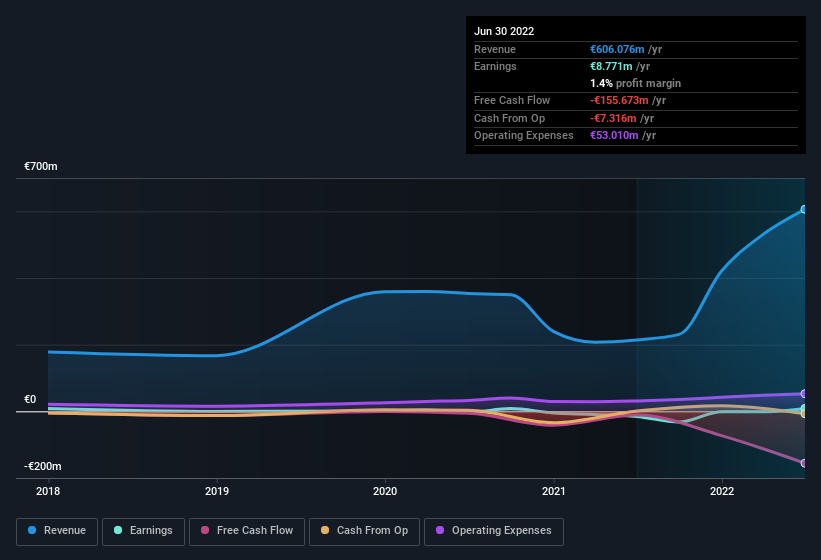Click the Earnings label in tooltip

pyautogui.click(x=495, y=66)
